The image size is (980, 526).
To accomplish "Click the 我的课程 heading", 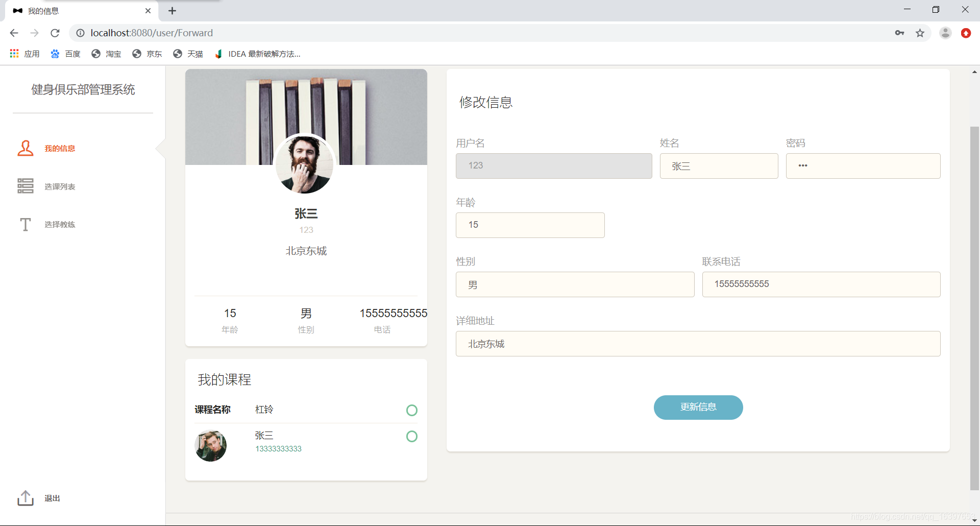I will pyautogui.click(x=225, y=379).
